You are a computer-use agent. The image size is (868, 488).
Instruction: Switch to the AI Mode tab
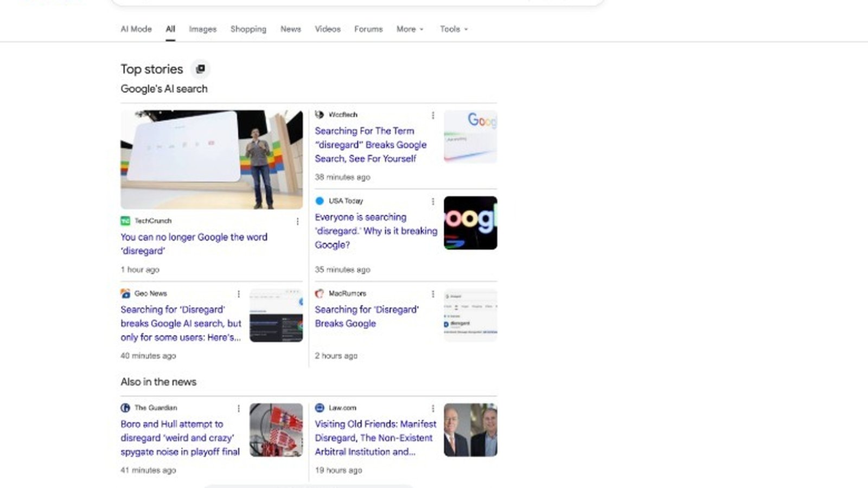tap(136, 29)
